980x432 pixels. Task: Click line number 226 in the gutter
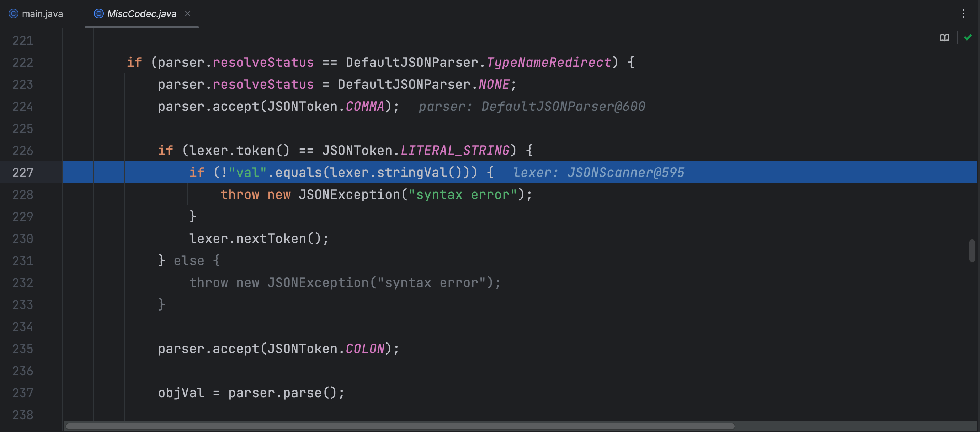point(23,151)
